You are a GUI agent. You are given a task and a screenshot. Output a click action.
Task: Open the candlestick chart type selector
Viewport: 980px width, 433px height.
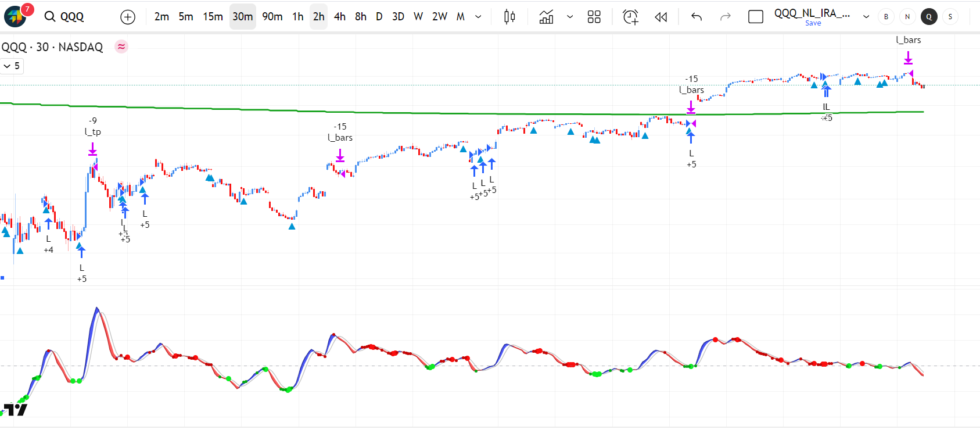coord(509,17)
